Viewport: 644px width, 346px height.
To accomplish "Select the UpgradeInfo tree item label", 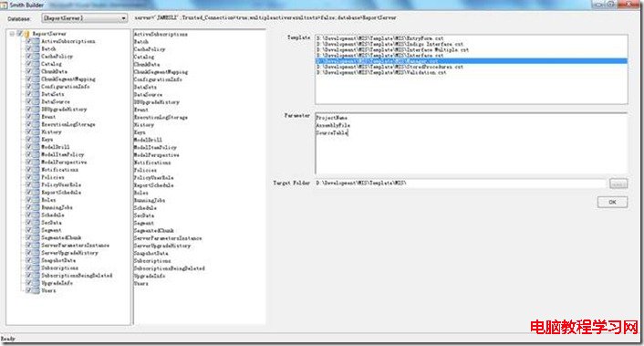I will 57,283.
